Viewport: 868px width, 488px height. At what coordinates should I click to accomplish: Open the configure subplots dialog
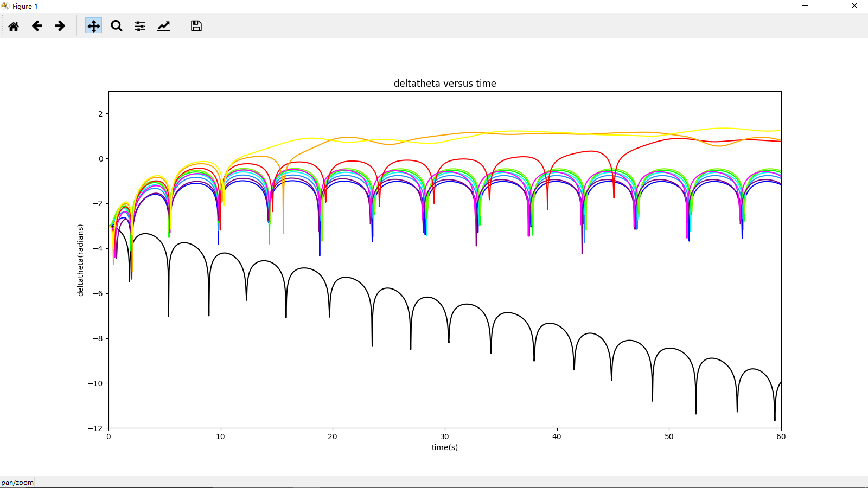tap(140, 26)
